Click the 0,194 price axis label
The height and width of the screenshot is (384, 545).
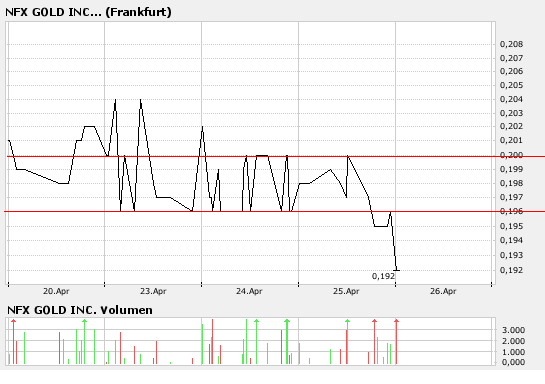[511, 240]
